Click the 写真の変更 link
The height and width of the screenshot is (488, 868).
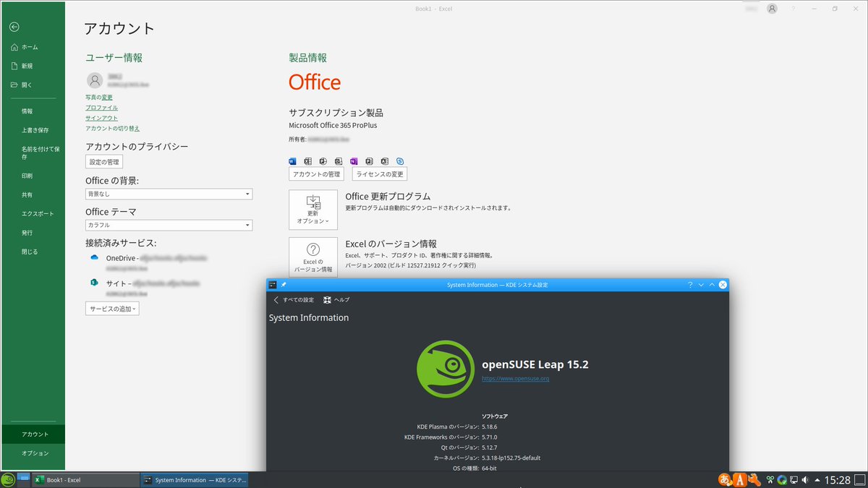coord(98,97)
